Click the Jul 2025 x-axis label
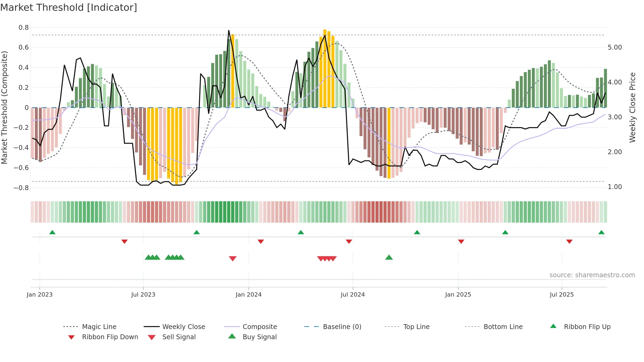Screen dimensions: 644x362 pos(562,294)
